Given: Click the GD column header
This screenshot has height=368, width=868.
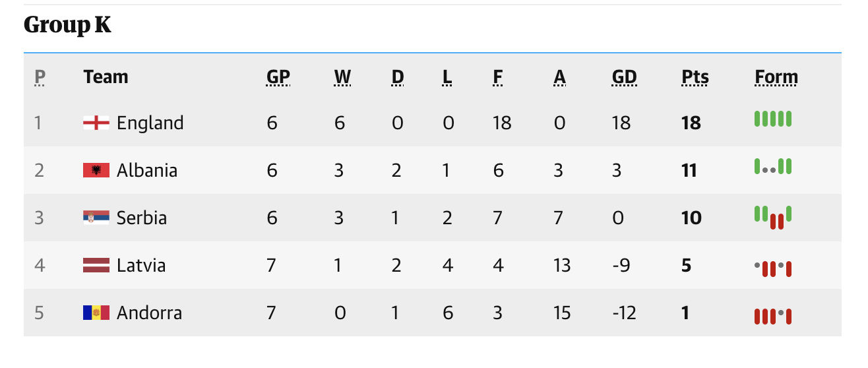Looking at the screenshot, I should (624, 77).
